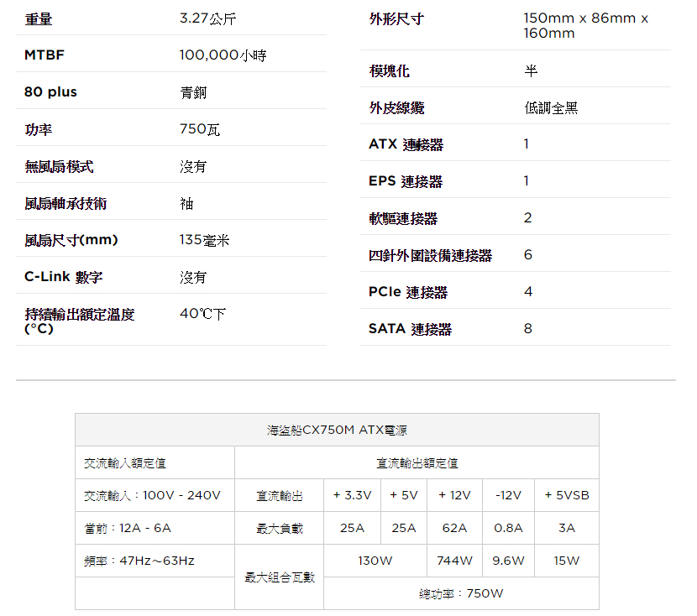The height and width of the screenshot is (616, 697).
Task: Click the 模塊化 modular label
Action: (389, 70)
